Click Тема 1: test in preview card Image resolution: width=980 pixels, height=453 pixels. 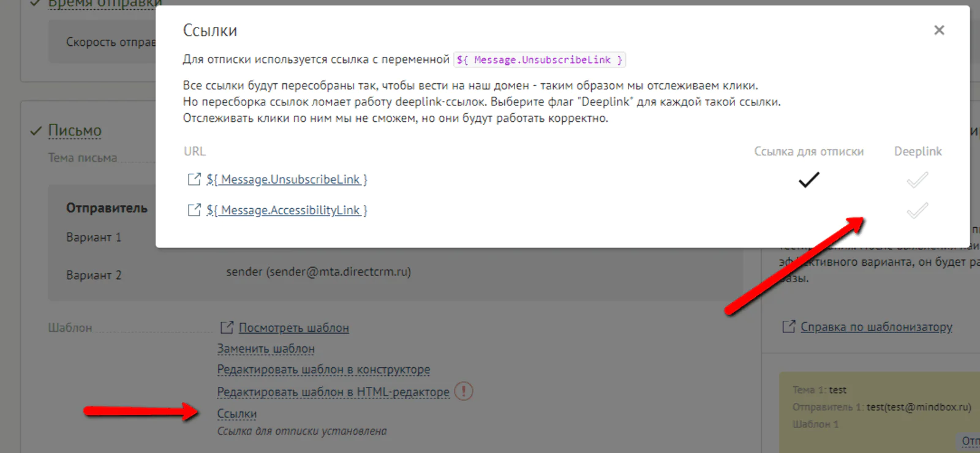click(x=820, y=390)
